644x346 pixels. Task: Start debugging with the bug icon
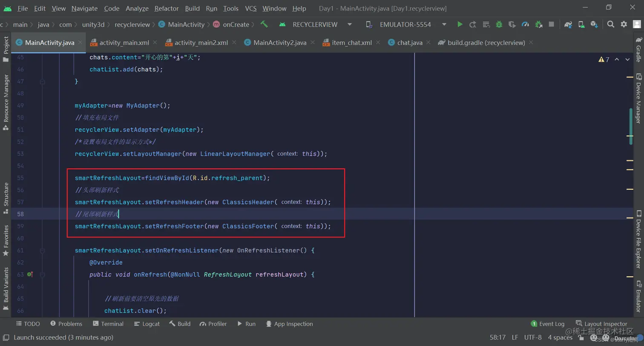(499, 24)
